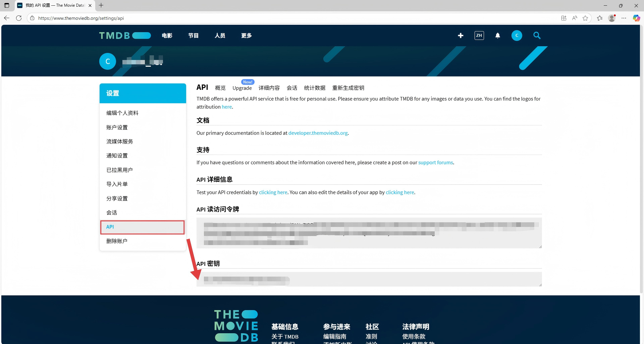Open browser settings and more menu
Viewport: 644px width, 344px height.
pyautogui.click(x=624, y=18)
